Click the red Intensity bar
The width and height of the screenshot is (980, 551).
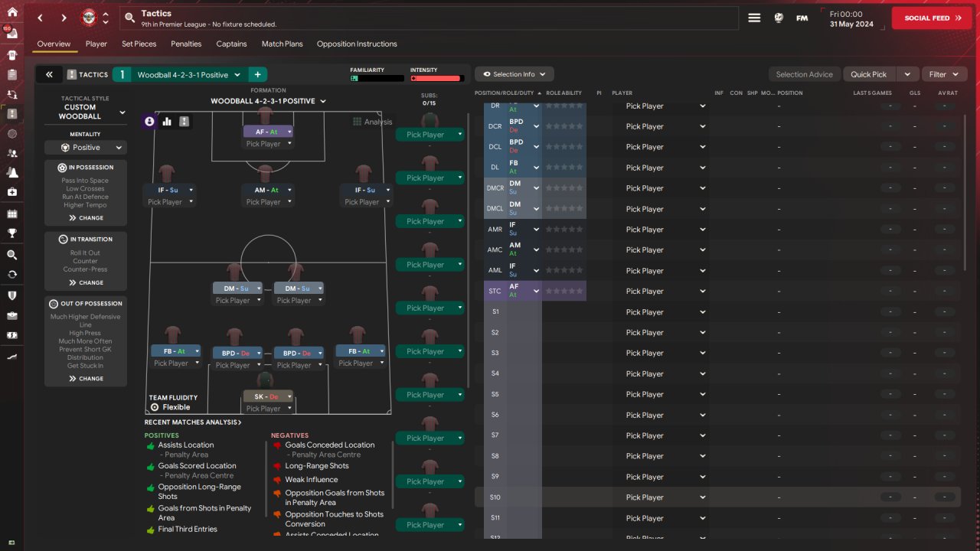pos(436,78)
